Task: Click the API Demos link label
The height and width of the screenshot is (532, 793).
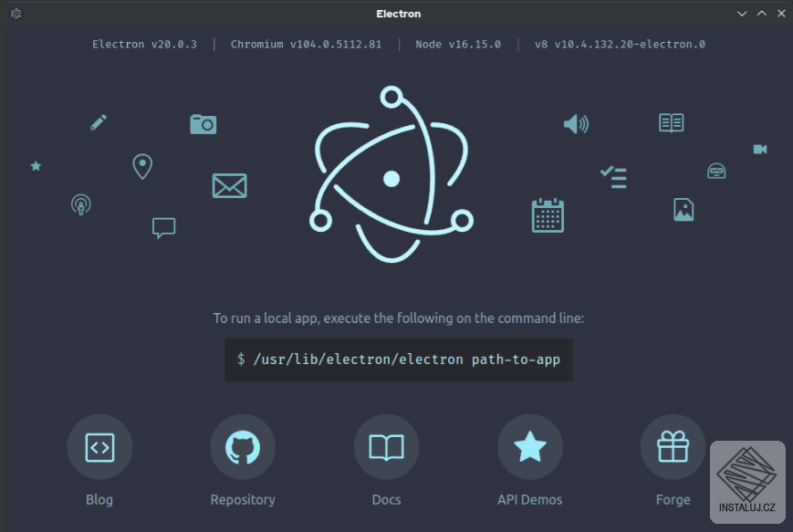Action: [x=529, y=500]
